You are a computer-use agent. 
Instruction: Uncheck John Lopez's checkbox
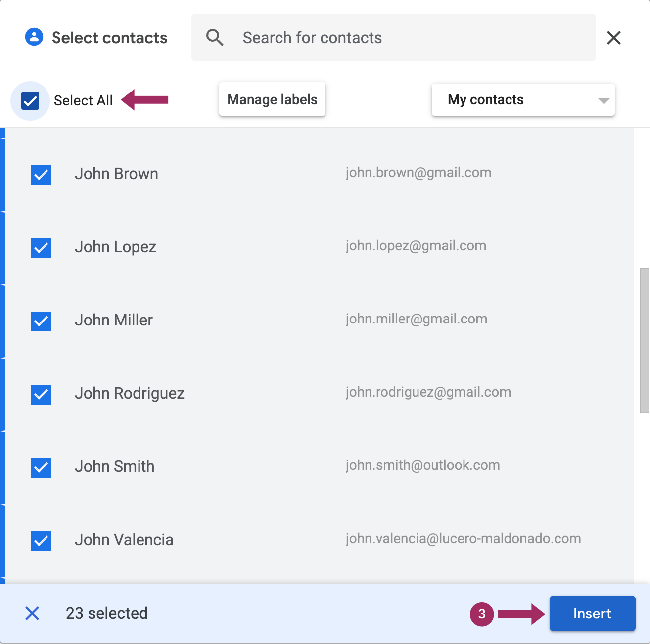(x=41, y=248)
